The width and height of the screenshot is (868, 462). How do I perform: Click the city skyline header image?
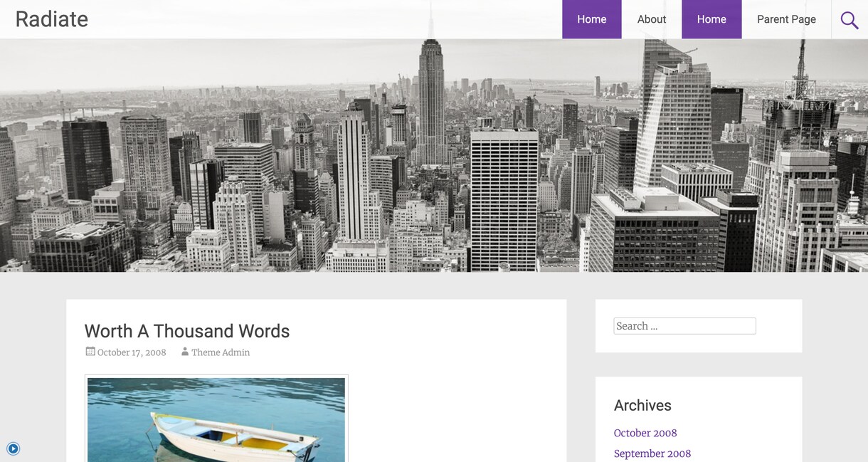pyautogui.click(x=434, y=155)
